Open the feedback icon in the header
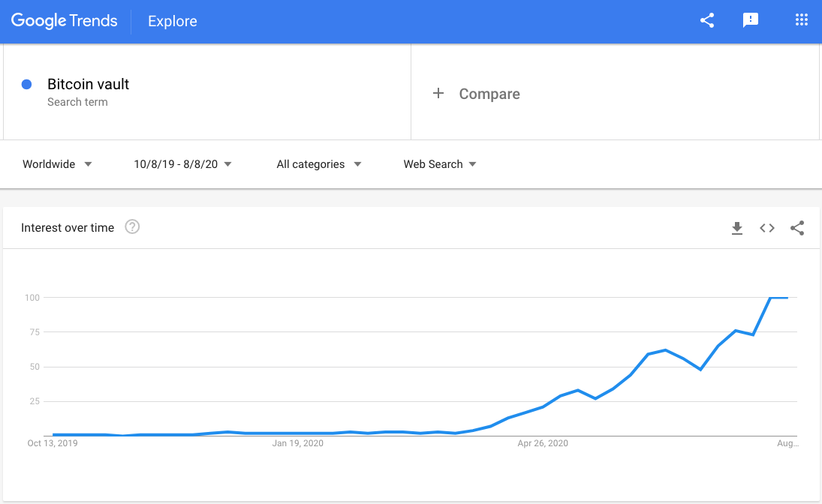This screenshot has height=504, width=822. (x=751, y=20)
